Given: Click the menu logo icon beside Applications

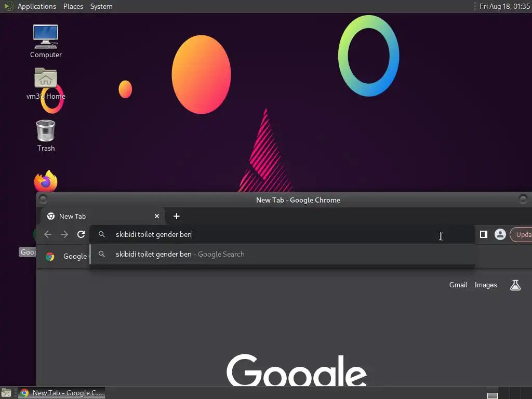Looking at the screenshot, I should pos(8,6).
